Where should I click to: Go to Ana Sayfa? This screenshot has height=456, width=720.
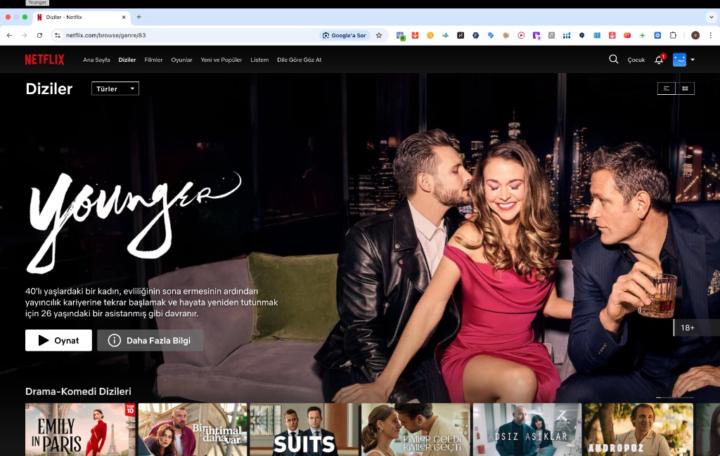[96, 60]
